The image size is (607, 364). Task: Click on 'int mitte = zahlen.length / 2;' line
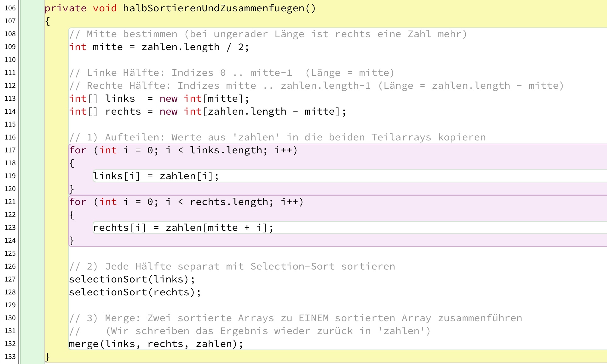(159, 47)
